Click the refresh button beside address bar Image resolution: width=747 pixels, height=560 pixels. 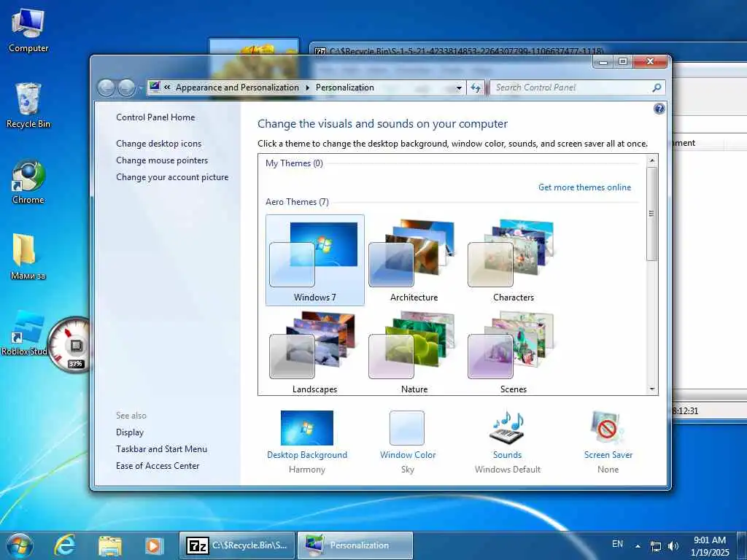pyautogui.click(x=476, y=88)
